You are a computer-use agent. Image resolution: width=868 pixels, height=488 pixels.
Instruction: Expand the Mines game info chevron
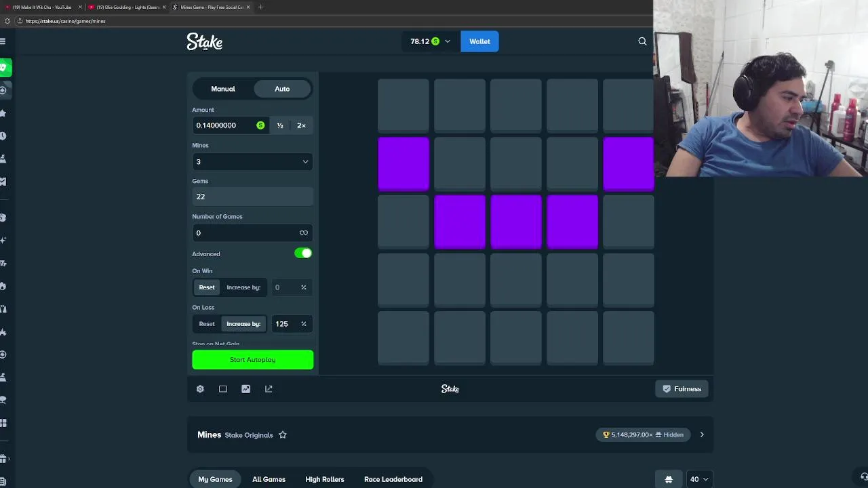tap(702, 435)
